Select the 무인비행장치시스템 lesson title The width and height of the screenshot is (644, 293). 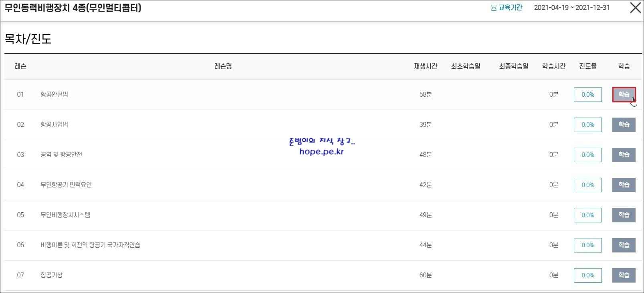coord(65,215)
